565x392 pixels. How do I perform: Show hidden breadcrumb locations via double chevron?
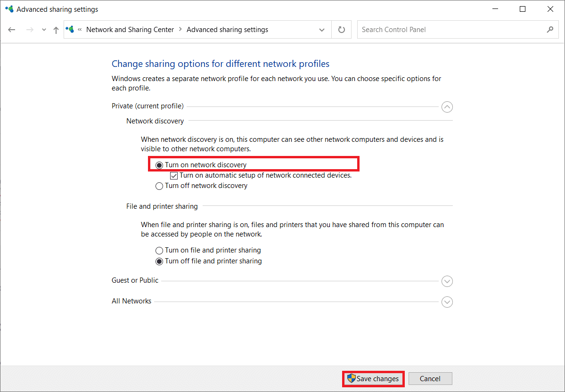pos(80,30)
